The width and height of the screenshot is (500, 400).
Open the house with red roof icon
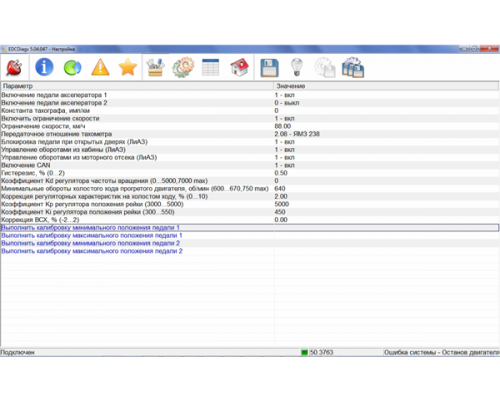(x=239, y=67)
